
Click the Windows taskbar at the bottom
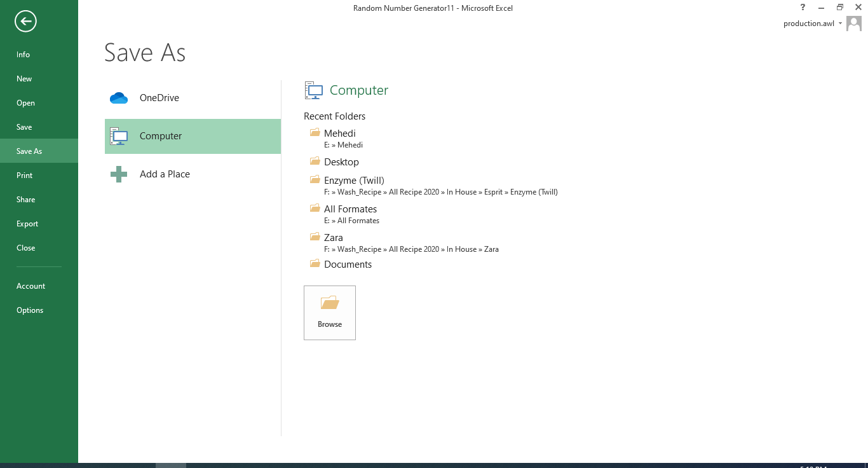(x=434, y=465)
